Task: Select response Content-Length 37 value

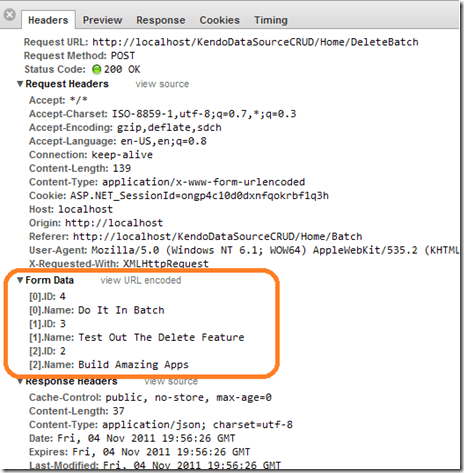Action: pos(118,411)
